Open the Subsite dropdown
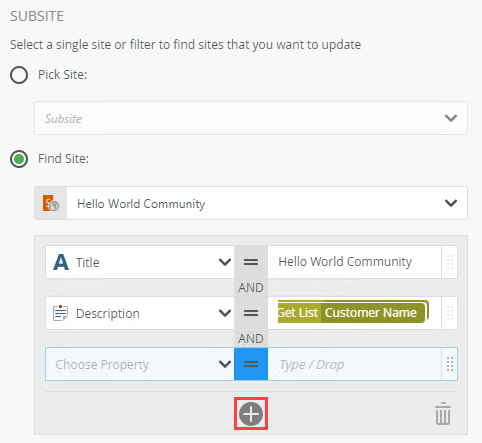Viewport: 482px width, 443px height. coord(251,118)
